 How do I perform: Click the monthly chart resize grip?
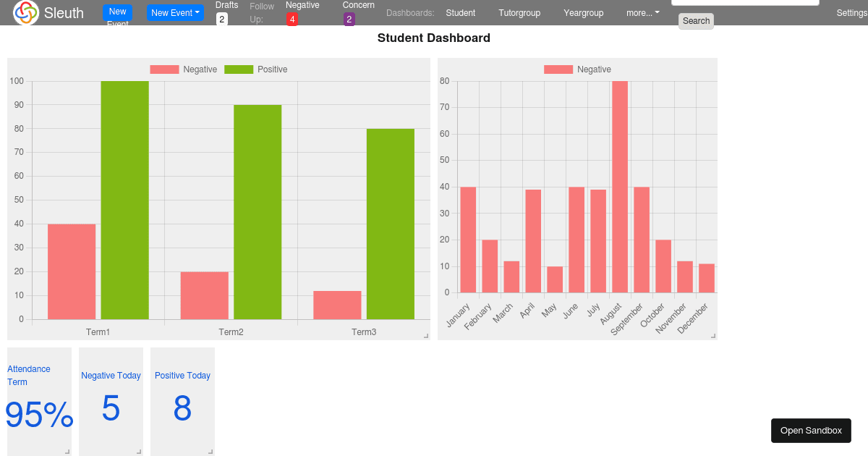713,335
